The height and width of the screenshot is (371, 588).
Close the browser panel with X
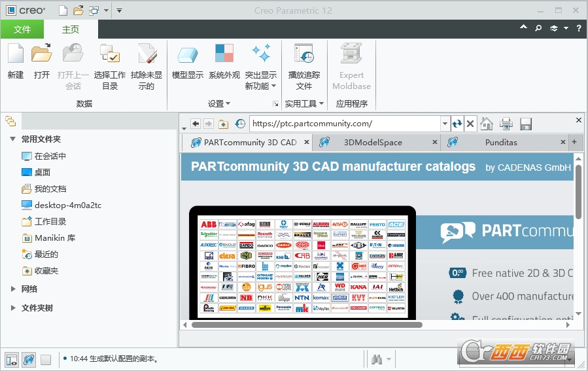579,120
